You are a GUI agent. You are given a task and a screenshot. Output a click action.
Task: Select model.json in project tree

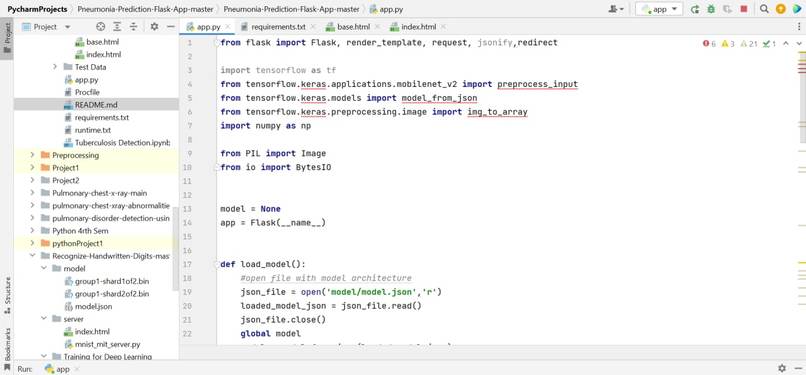point(94,306)
